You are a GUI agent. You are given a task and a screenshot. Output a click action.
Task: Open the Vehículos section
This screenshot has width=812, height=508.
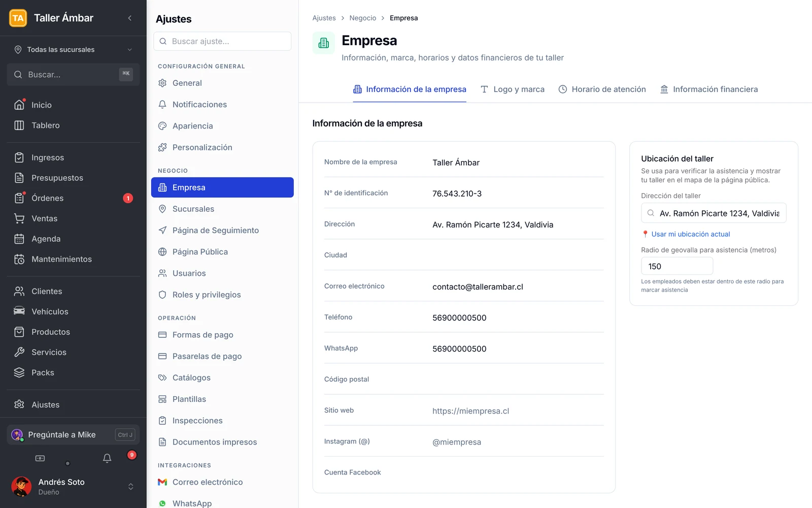point(73,311)
